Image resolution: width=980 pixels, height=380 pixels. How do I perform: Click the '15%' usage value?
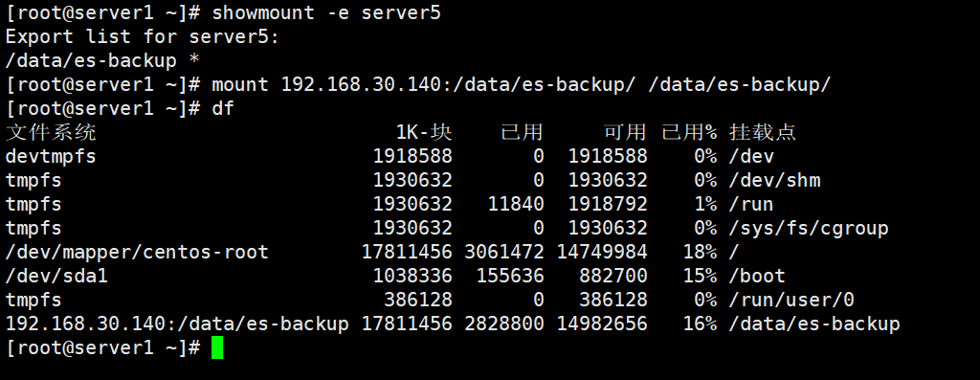[700, 277]
